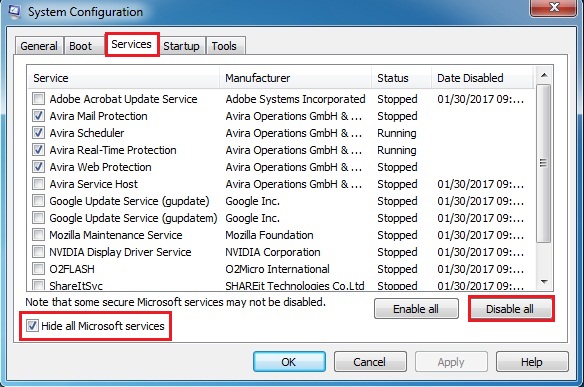Click the Enable all button
The image size is (584, 387).
(x=416, y=309)
